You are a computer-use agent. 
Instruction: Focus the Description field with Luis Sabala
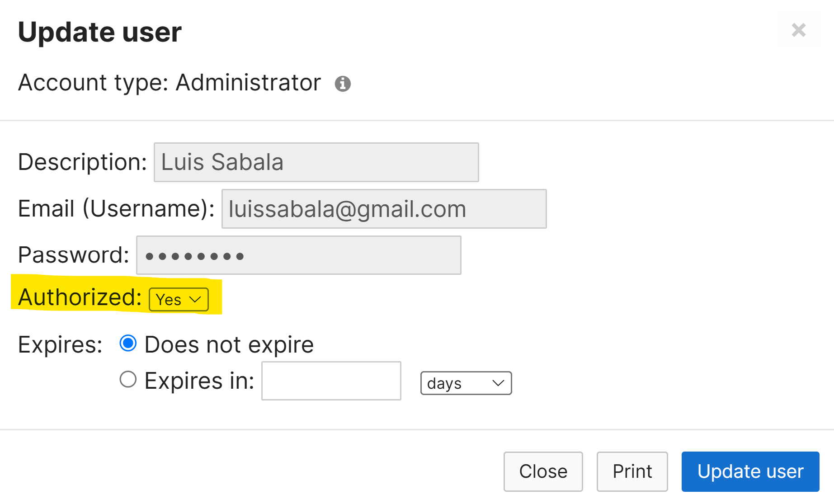click(x=316, y=162)
